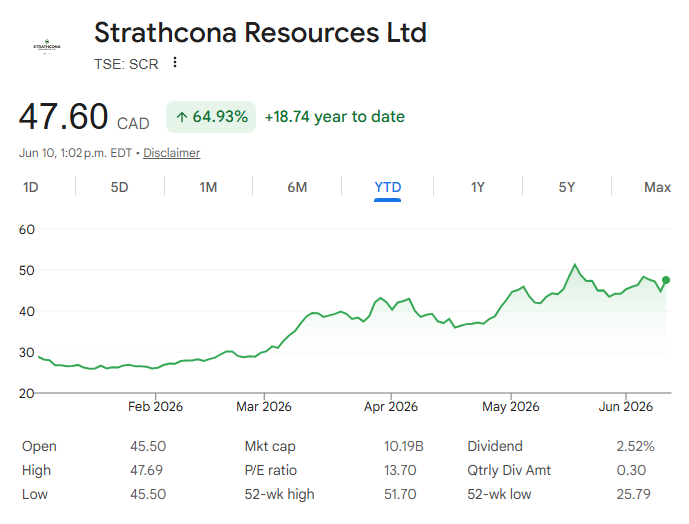Image resolution: width=689 pixels, height=524 pixels.
Task: Click the Strathcona company logo
Action: click(47, 46)
